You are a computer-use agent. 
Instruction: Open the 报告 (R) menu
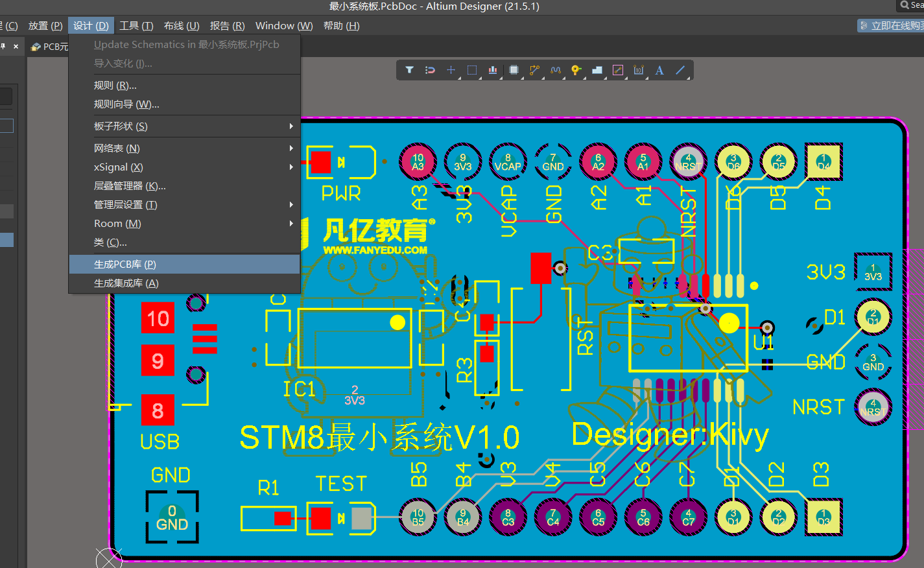(227, 25)
